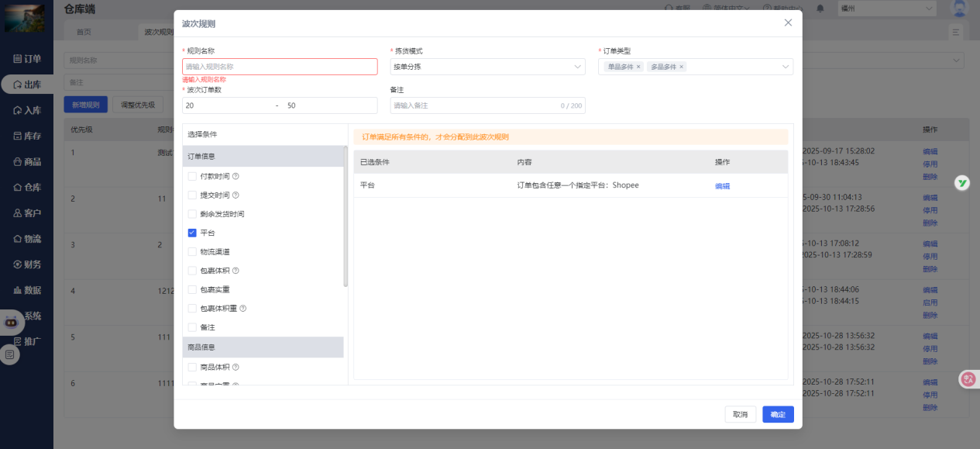Open the 库存 sidebar menu
This screenshot has height=449, width=980.
point(27,136)
